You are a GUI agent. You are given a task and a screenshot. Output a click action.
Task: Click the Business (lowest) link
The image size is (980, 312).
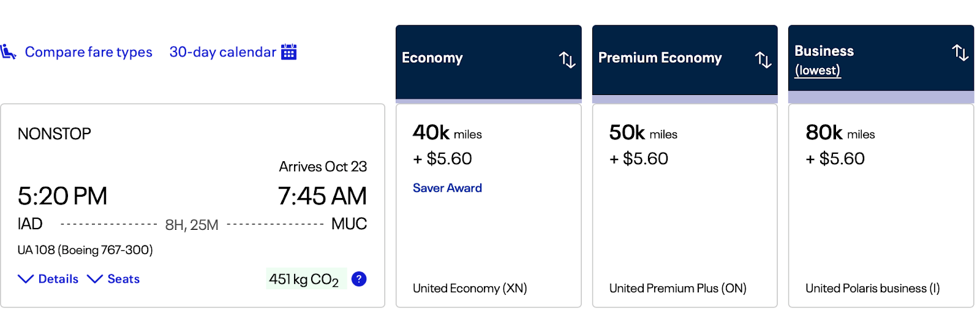click(817, 70)
